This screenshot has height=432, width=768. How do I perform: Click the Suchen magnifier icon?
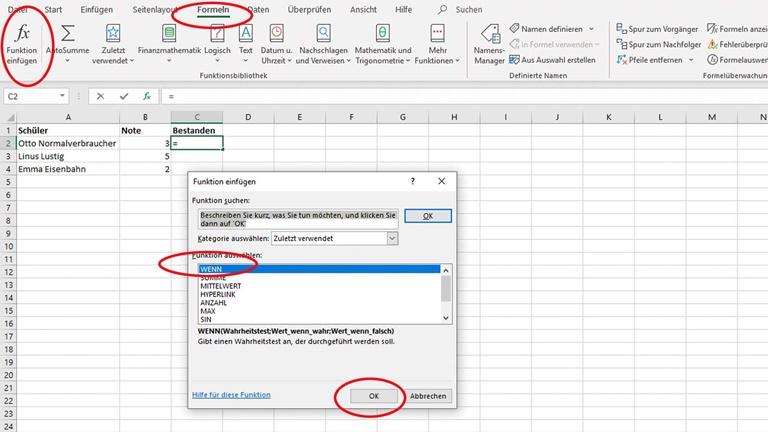[x=443, y=9]
